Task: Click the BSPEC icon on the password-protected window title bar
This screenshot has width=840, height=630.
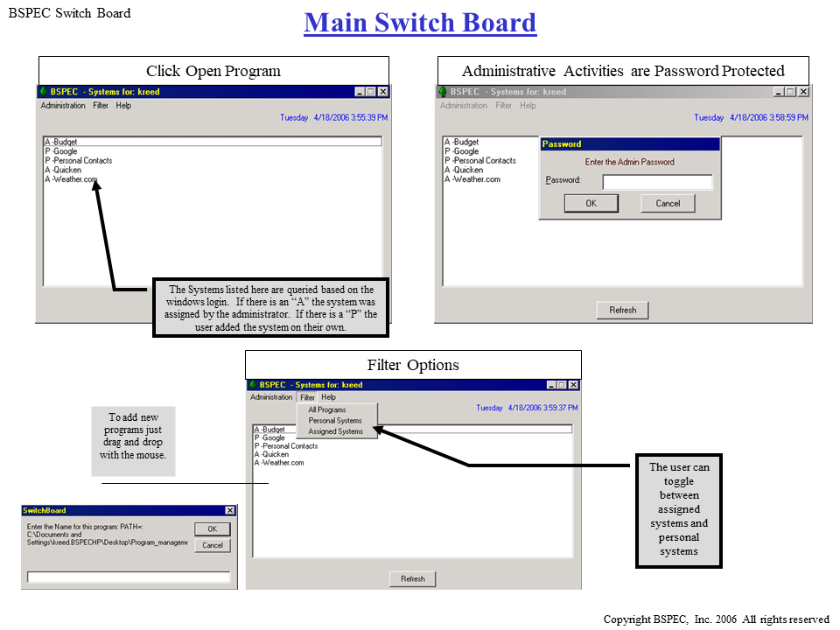Action: (444, 91)
